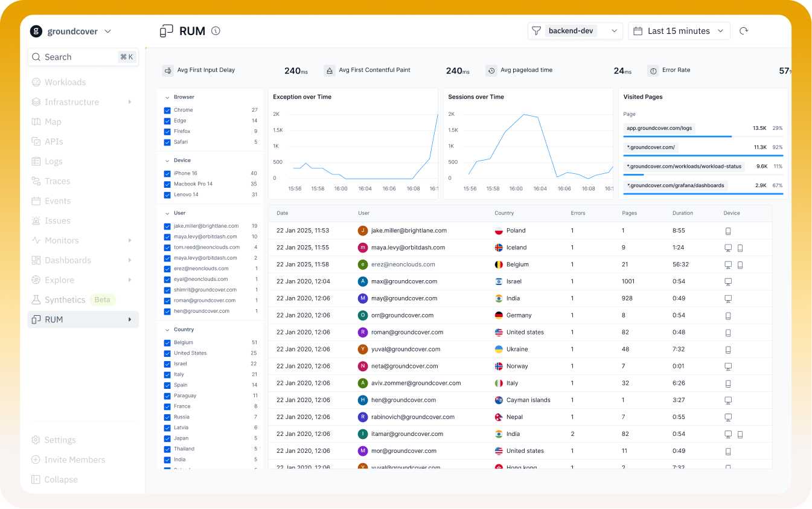This screenshot has height=509, width=812.
Task: Click desktop device icon in max@groundcover.com row
Action: pyautogui.click(x=728, y=281)
